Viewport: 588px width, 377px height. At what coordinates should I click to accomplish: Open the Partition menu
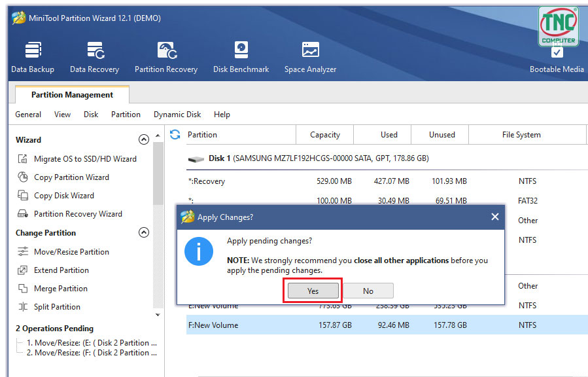coord(126,115)
